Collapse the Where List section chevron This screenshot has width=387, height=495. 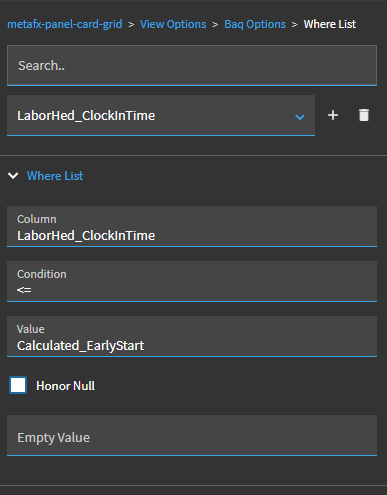(13, 176)
